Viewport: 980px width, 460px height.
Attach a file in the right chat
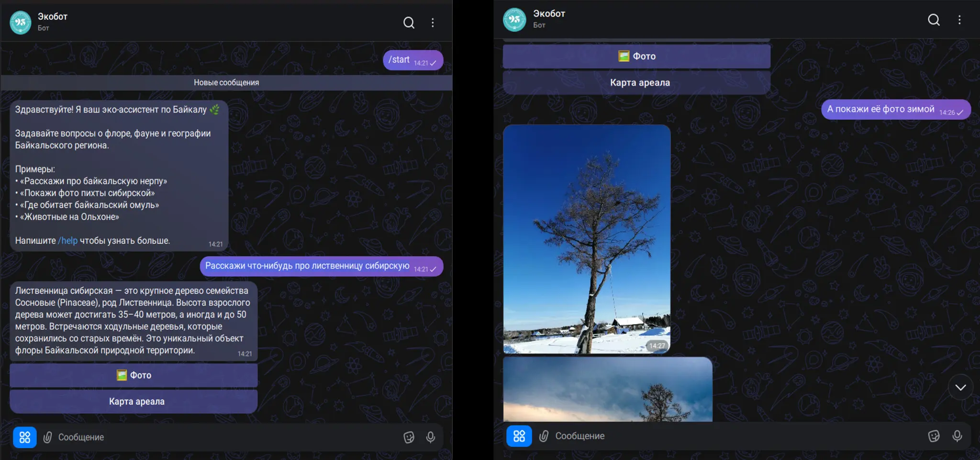pyautogui.click(x=544, y=436)
